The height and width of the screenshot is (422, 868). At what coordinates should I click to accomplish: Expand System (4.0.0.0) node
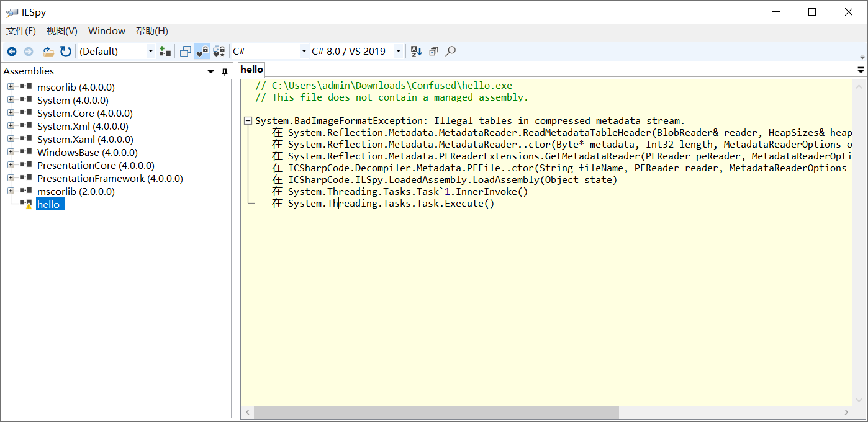11,100
